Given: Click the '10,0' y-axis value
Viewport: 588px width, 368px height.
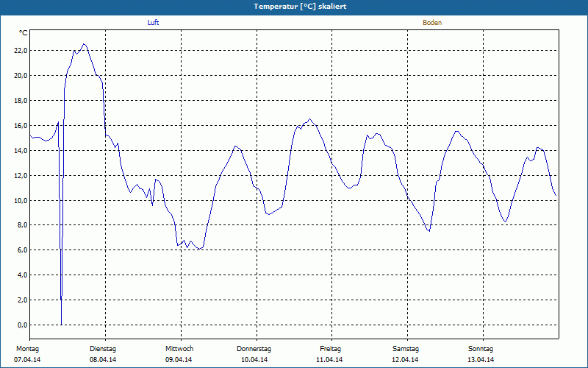Looking at the screenshot, I should [x=21, y=200].
